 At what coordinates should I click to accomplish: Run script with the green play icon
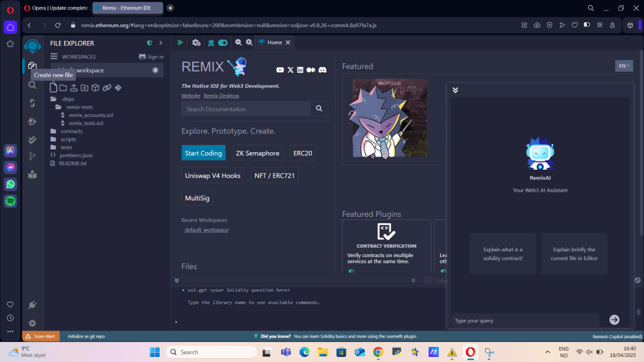point(180,42)
